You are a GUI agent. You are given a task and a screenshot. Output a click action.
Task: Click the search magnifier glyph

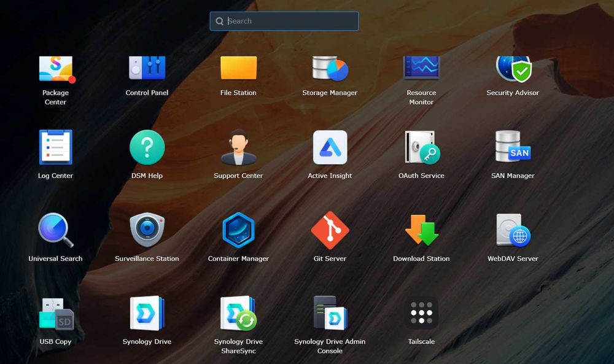(220, 21)
